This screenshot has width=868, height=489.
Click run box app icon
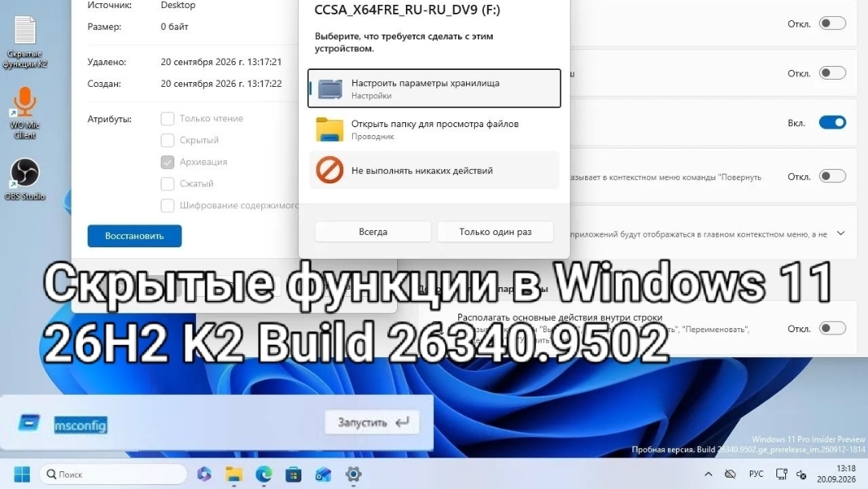pos(29,423)
